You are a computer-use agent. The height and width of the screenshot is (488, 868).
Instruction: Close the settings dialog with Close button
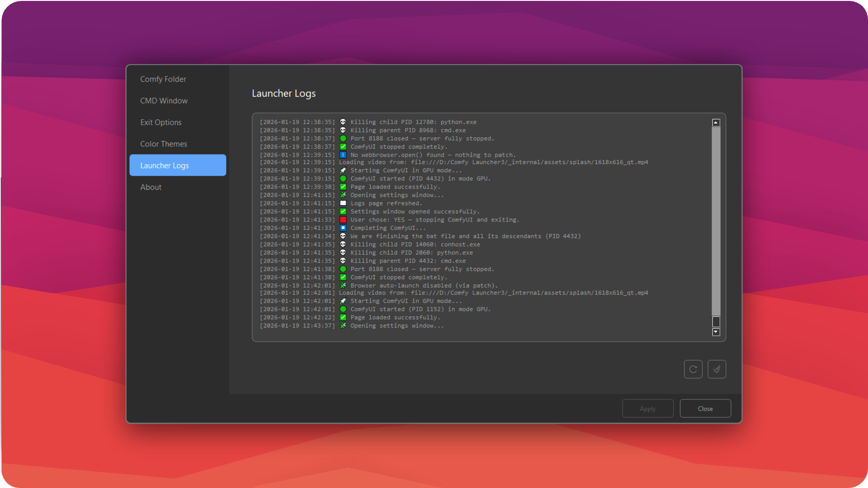pos(705,408)
